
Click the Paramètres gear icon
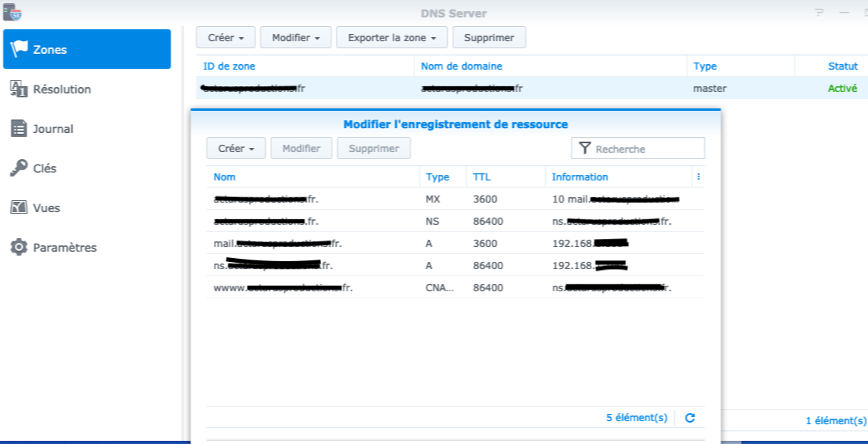19,248
